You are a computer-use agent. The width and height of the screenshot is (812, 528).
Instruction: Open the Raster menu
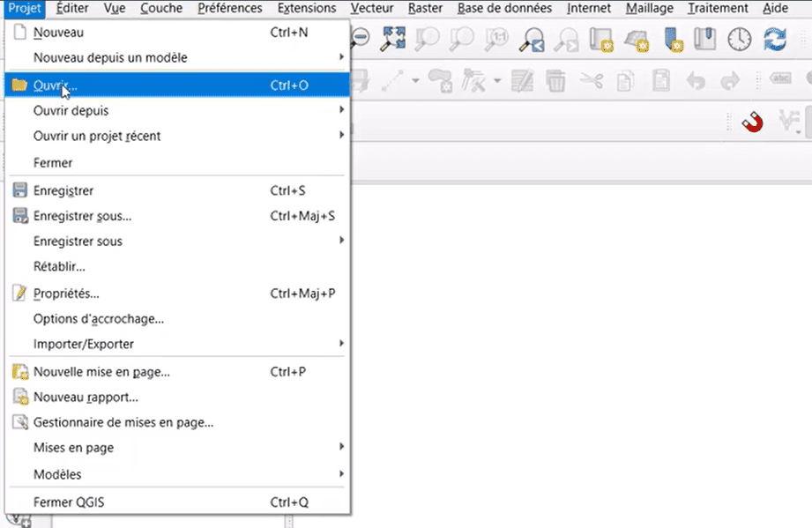(425, 8)
